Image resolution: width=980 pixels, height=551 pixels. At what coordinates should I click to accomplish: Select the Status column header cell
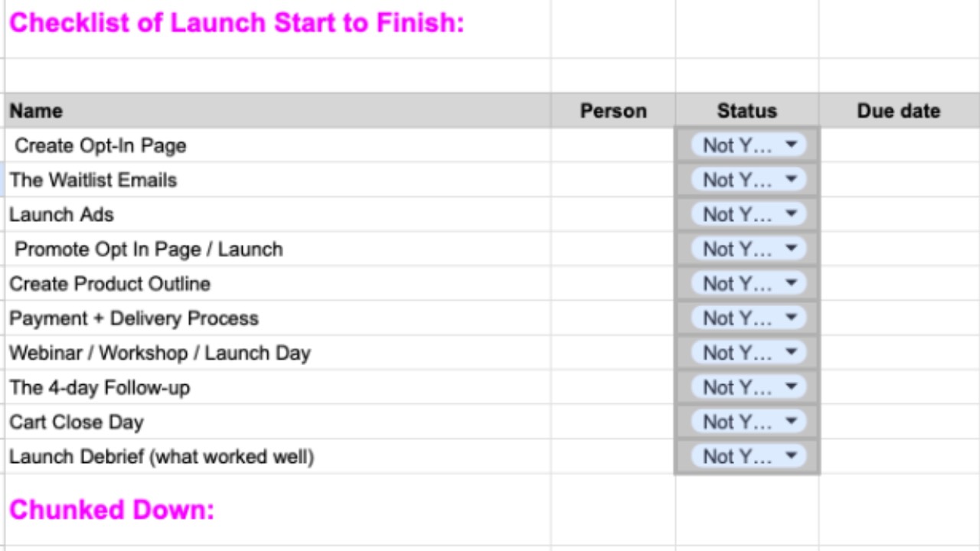[747, 110]
